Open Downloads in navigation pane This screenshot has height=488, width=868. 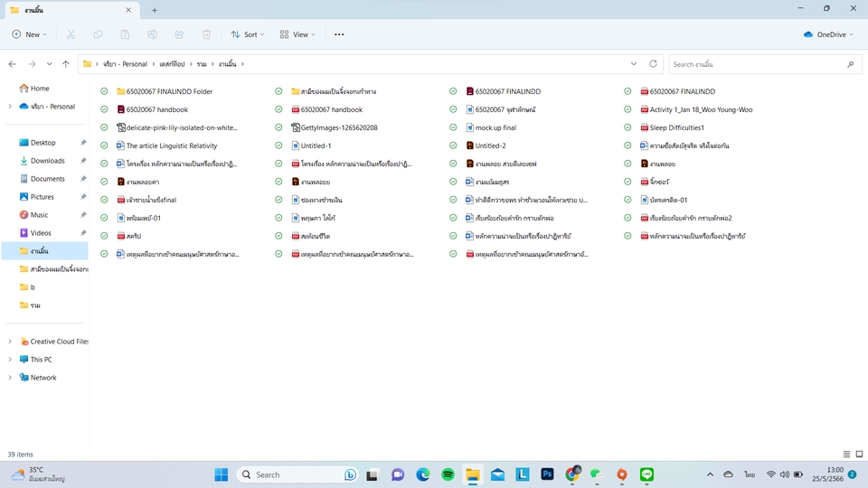[47, 161]
